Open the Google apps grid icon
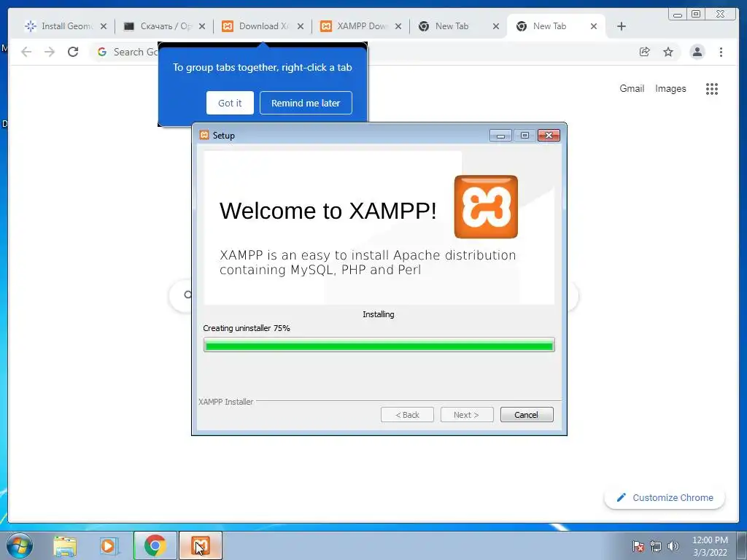 (x=712, y=88)
